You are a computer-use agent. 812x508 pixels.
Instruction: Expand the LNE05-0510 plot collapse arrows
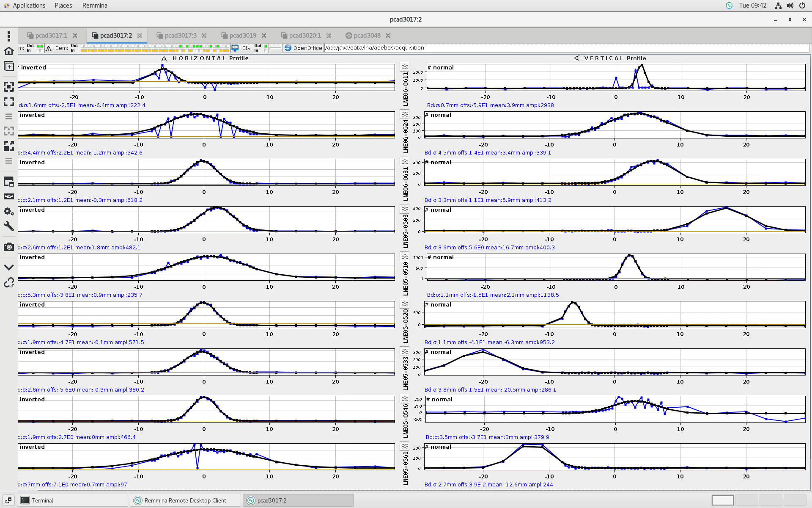click(x=405, y=257)
